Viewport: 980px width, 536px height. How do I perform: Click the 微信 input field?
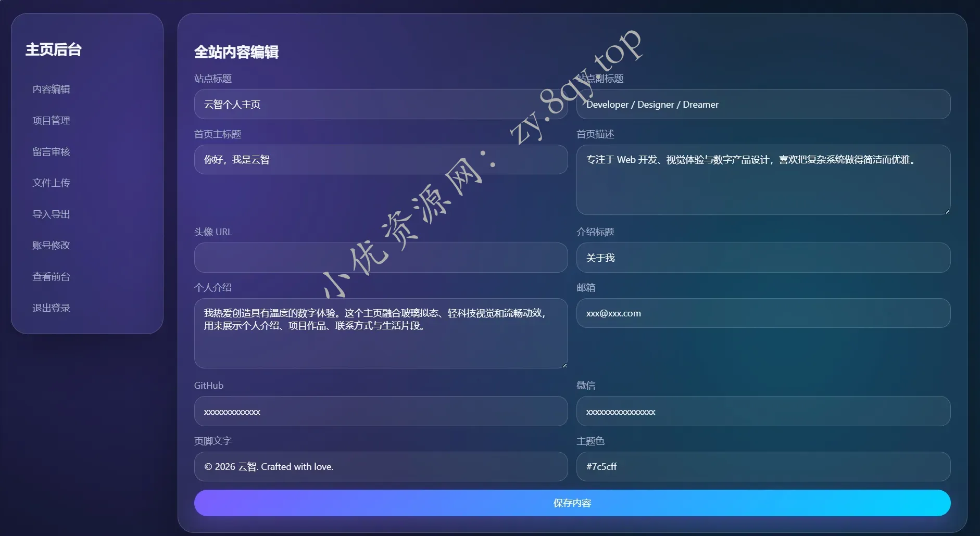click(x=763, y=411)
